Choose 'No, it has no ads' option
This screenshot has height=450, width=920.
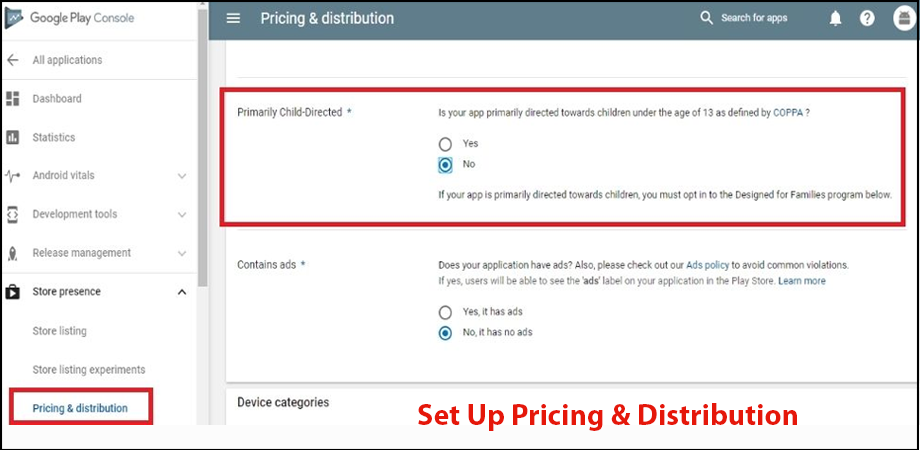tap(446, 332)
